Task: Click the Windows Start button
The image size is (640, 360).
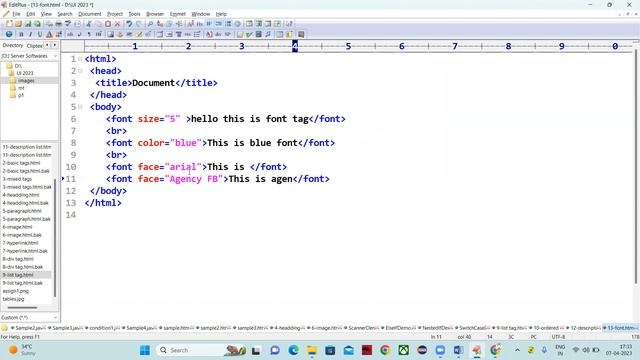Action: pyautogui.click(x=144, y=350)
